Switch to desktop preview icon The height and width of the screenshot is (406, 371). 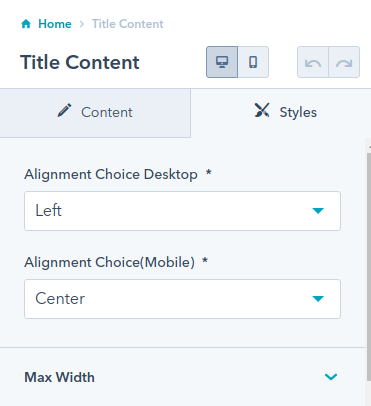coord(222,62)
